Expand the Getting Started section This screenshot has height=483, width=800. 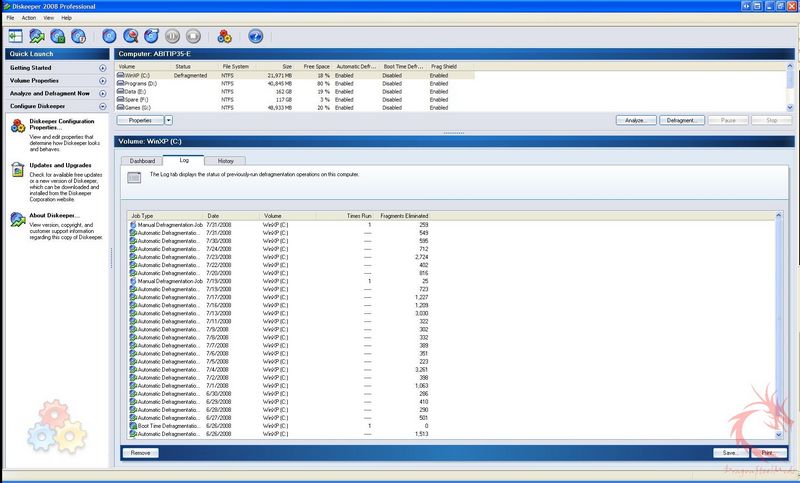click(x=102, y=68)
